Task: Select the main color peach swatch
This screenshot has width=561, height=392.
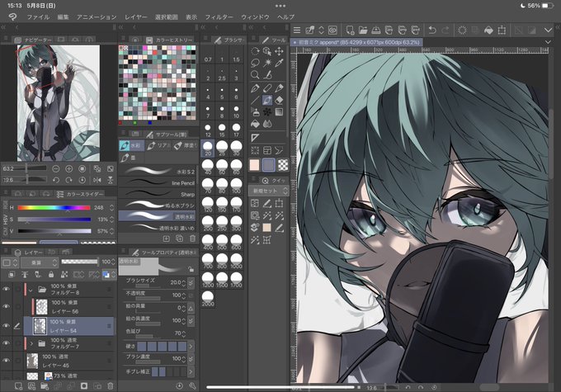Action: (x=254, y=165)
